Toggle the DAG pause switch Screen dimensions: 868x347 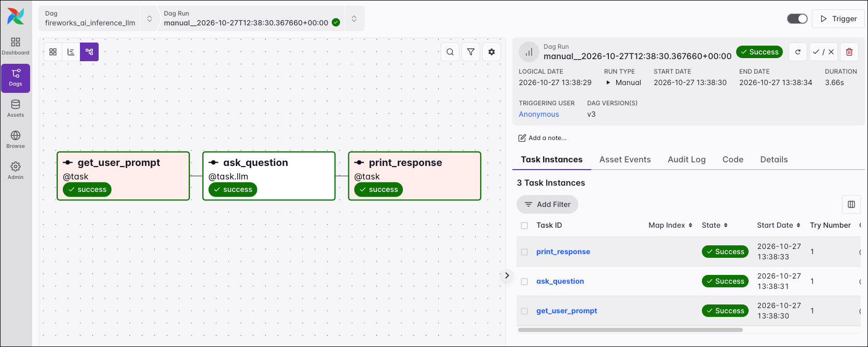click(797, 19)
